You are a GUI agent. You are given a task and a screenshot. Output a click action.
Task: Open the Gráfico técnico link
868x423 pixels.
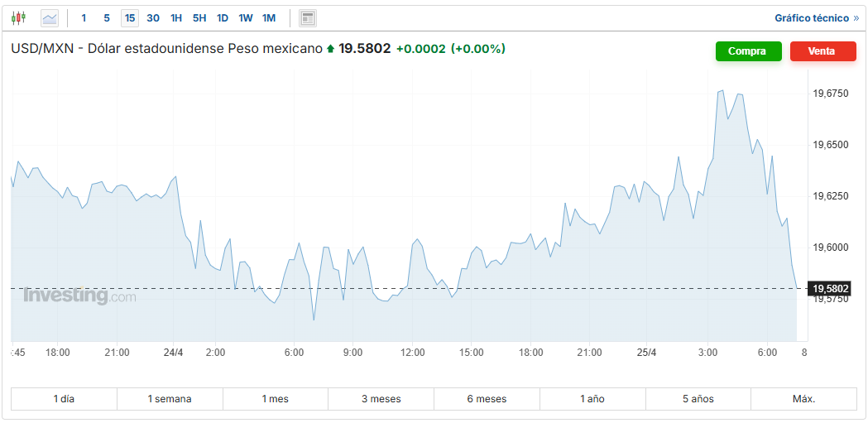coord(817,18)
